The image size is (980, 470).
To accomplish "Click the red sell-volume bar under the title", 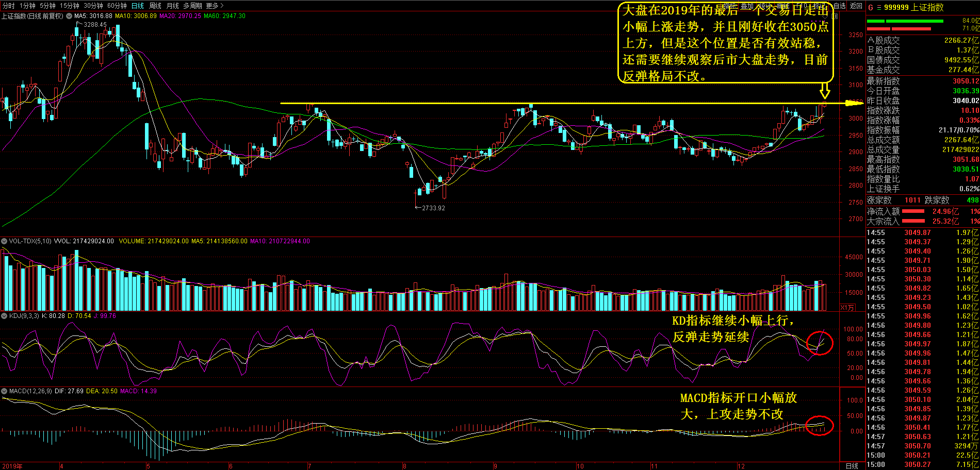I will tap(899, 29).
